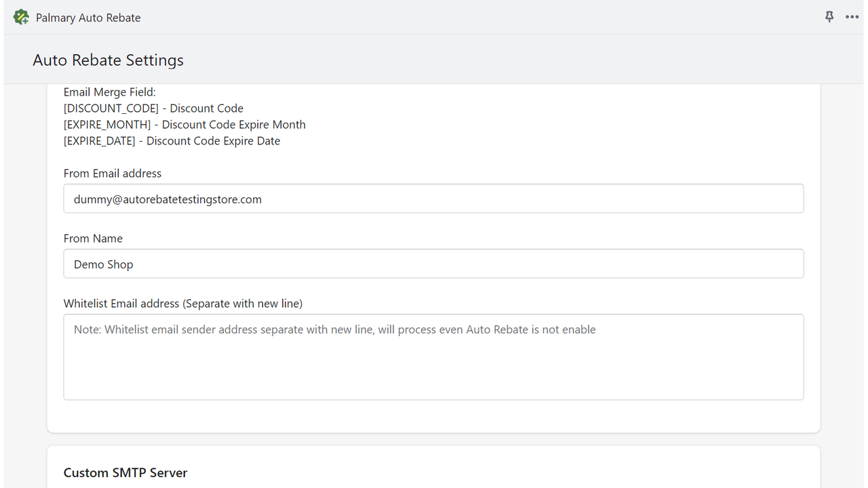Edit the From Name field
This screenshot has width=868, height=488.
coord(433,264)
